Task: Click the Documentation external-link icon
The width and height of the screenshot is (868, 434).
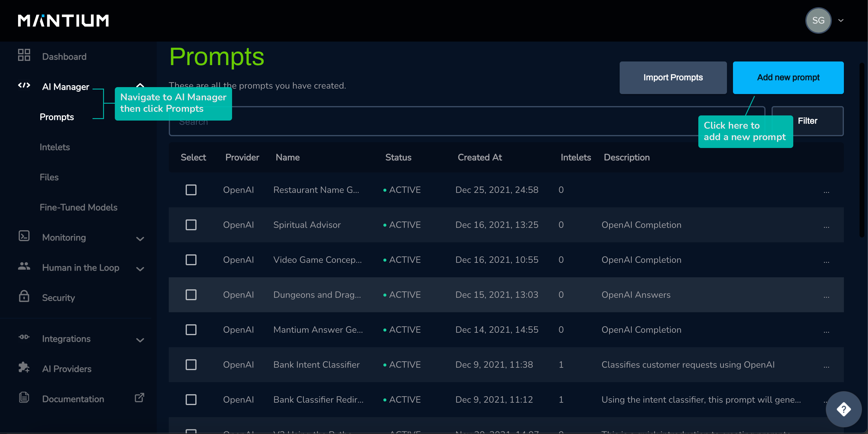Action: coord(140,398)
